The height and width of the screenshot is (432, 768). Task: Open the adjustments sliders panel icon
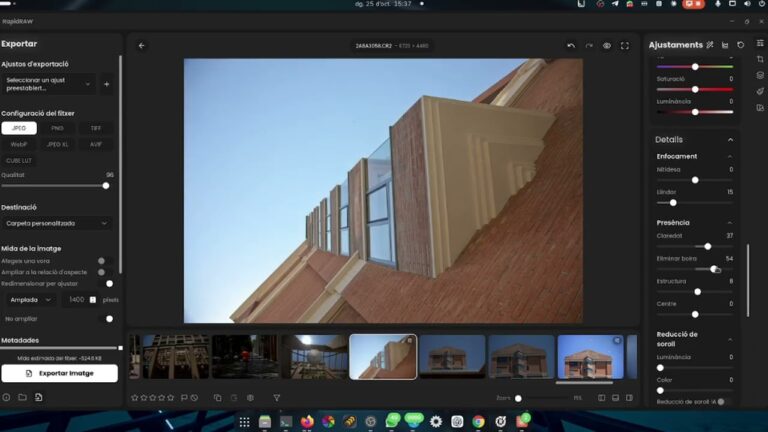point(760,43)
